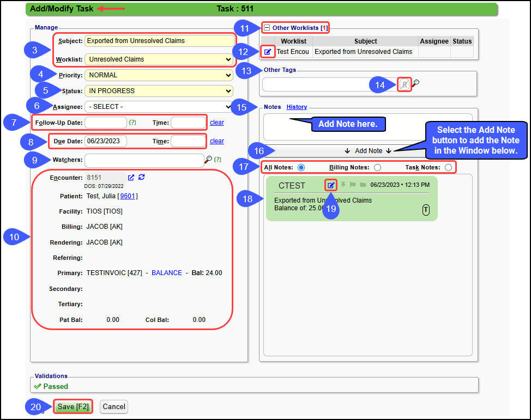Image resolution: width=531 pixels, height=420 pixels.
Task: Click the crossed-out R icon in Other Tags
Action: click(x=404, y=84)
